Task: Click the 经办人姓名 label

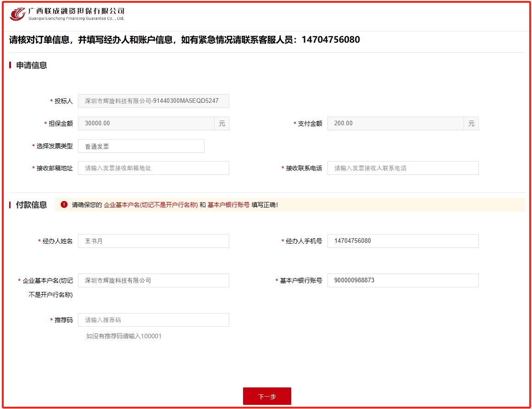Action: tap(57, 241)
